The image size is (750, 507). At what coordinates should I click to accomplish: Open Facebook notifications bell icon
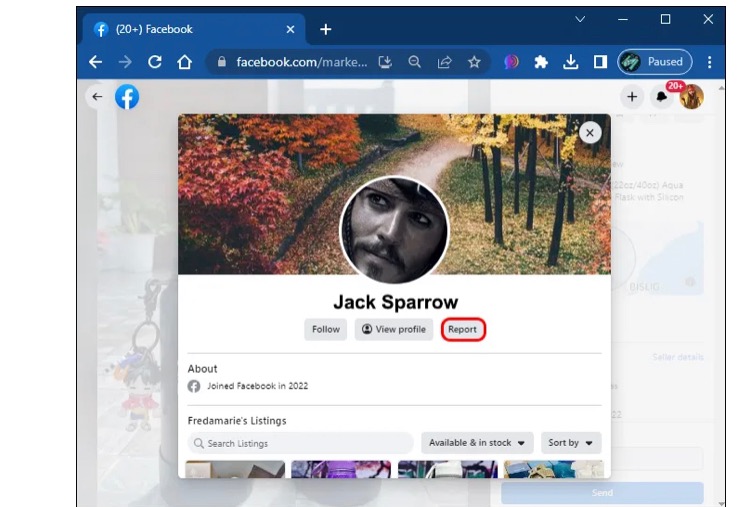point(661,97)
